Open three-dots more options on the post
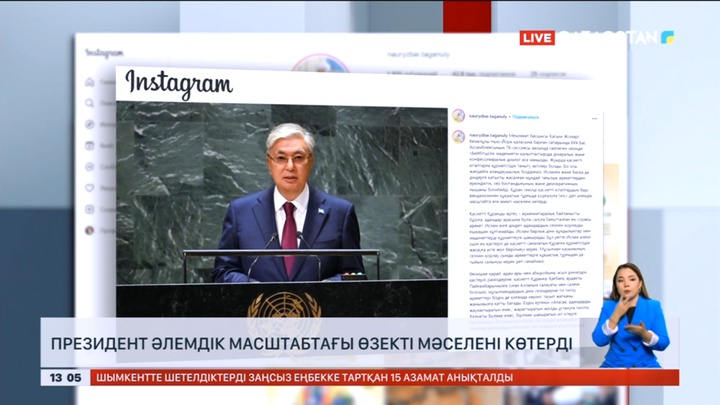The width and height of the screenshot is (720, 405). pos(595,118)
